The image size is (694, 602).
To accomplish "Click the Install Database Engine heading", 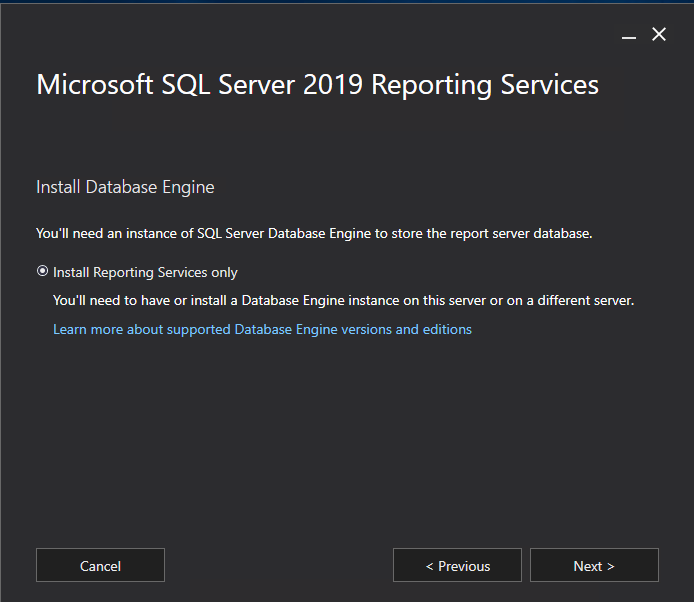I will [x=125, y=187].
